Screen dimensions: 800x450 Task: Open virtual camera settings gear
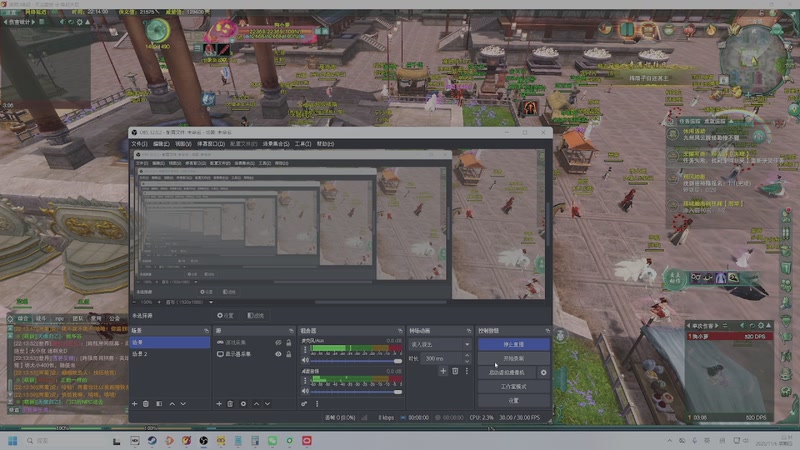click(543, 372)
